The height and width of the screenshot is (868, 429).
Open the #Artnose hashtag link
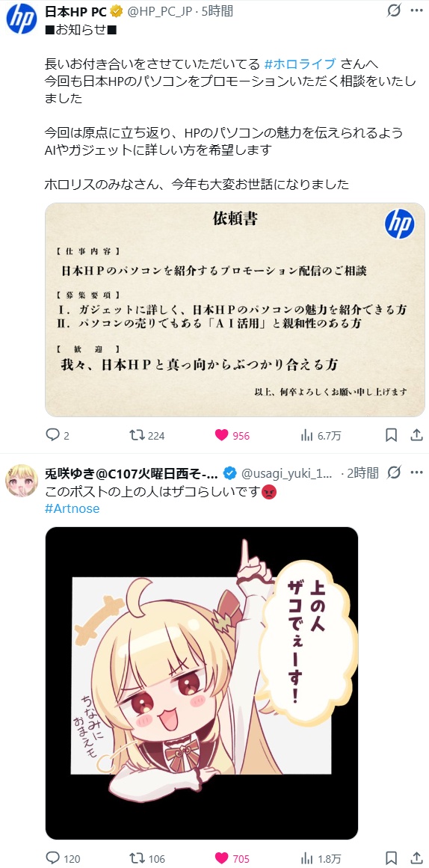(72, 508)
